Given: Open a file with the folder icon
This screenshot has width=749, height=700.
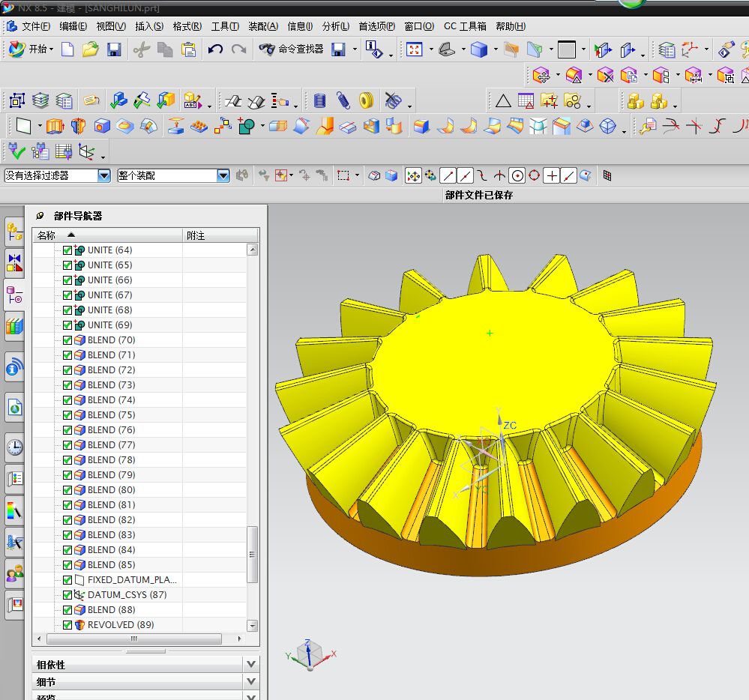Looking at the screenshot, I should (90, 49).
